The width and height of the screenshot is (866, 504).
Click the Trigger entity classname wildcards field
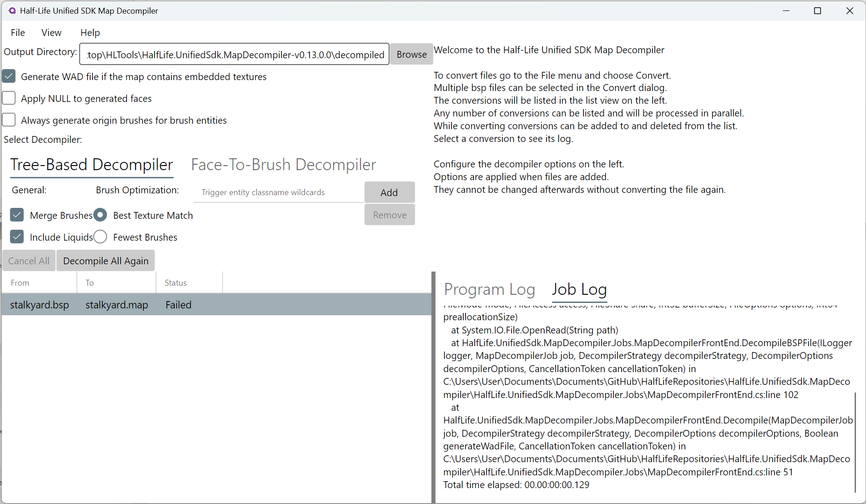279,192
